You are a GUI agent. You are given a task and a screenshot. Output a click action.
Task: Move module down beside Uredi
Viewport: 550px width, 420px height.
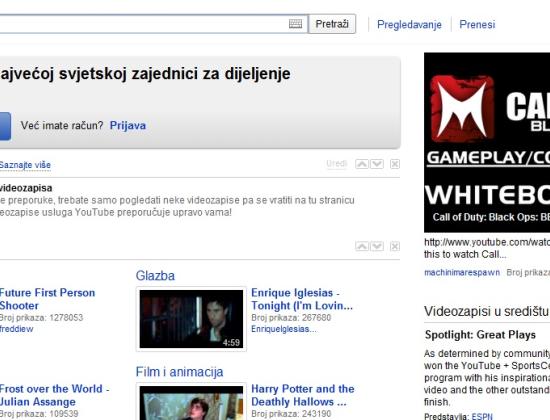coord(377,164)
